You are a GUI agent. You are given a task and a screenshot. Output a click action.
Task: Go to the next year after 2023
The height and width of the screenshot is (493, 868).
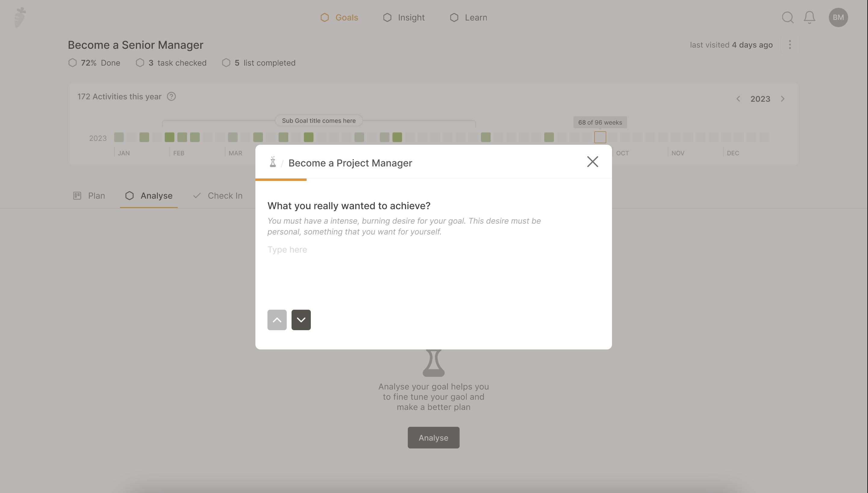[x=783, y=99]
